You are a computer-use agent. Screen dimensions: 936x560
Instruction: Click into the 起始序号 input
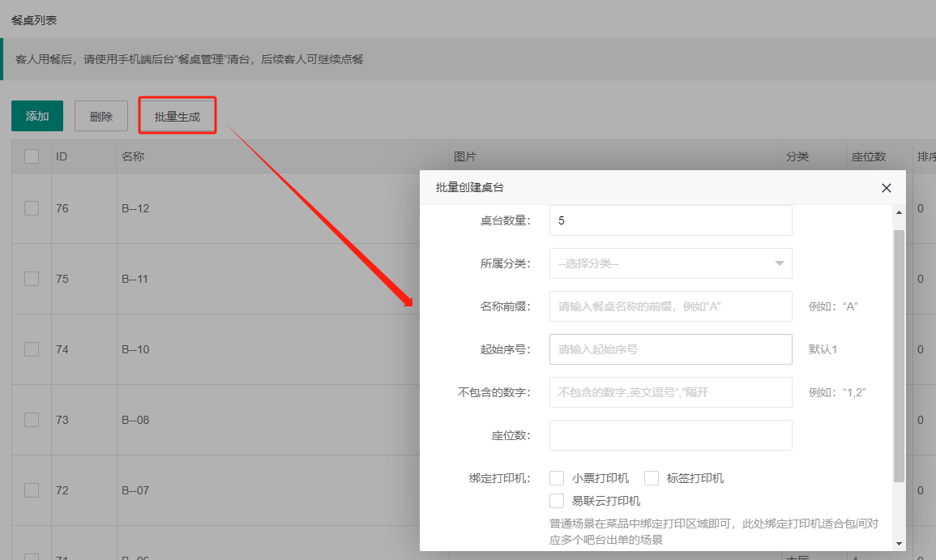tap(670, 349)
